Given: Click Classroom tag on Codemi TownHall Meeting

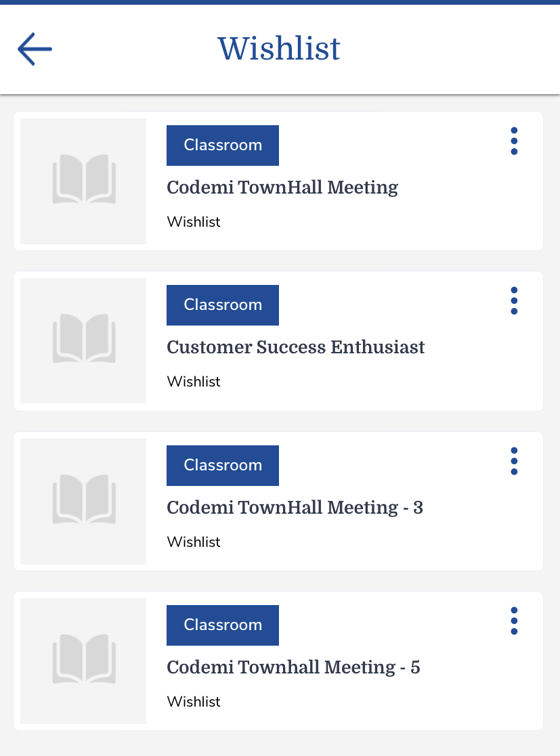Looking at the screenshot, I should (x=223, y=145).
